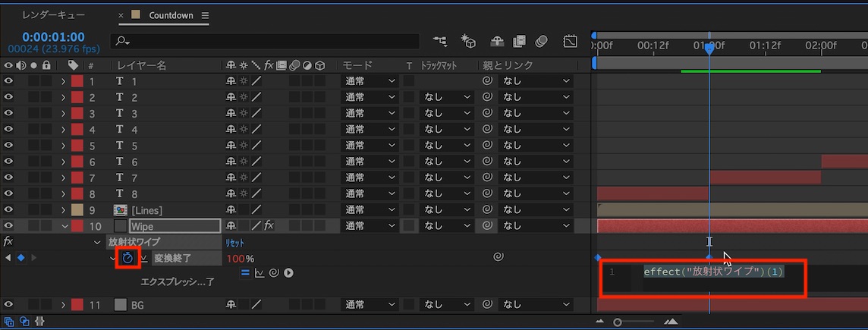Click the モード column header
868x330 pixels.
tap(357, 65)
